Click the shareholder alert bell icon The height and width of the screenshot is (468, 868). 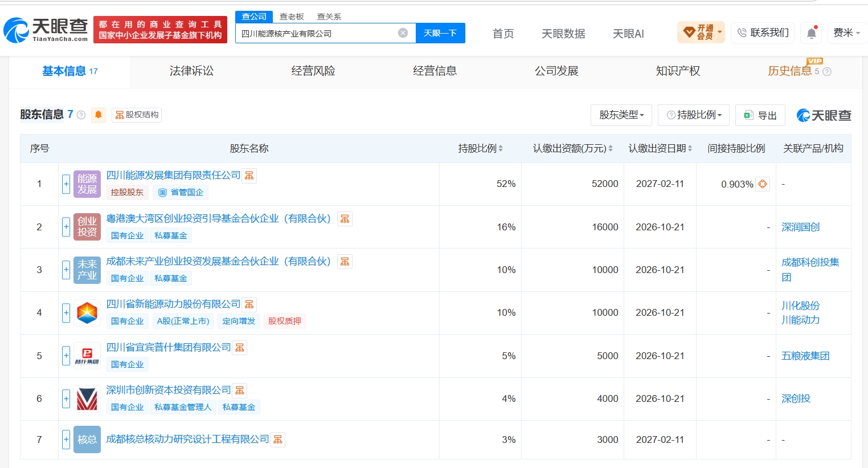click(x=99, y=115)
